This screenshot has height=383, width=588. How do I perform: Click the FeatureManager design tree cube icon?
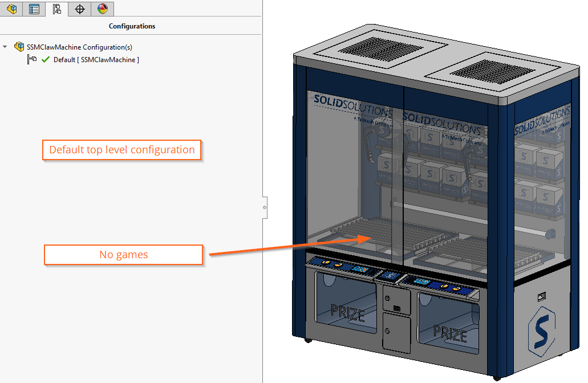click(11, 9)
